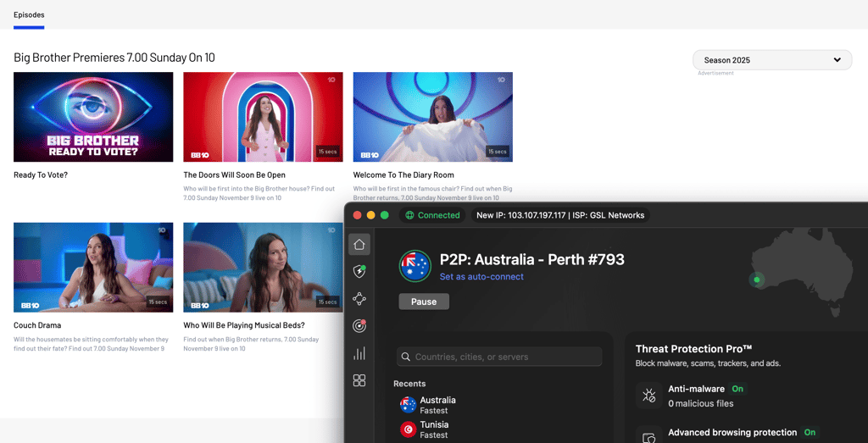The width and height of the screenshot is (868, 443).
Task: Open The Doors Will Soon Be Open title
Action: (234, 174)
